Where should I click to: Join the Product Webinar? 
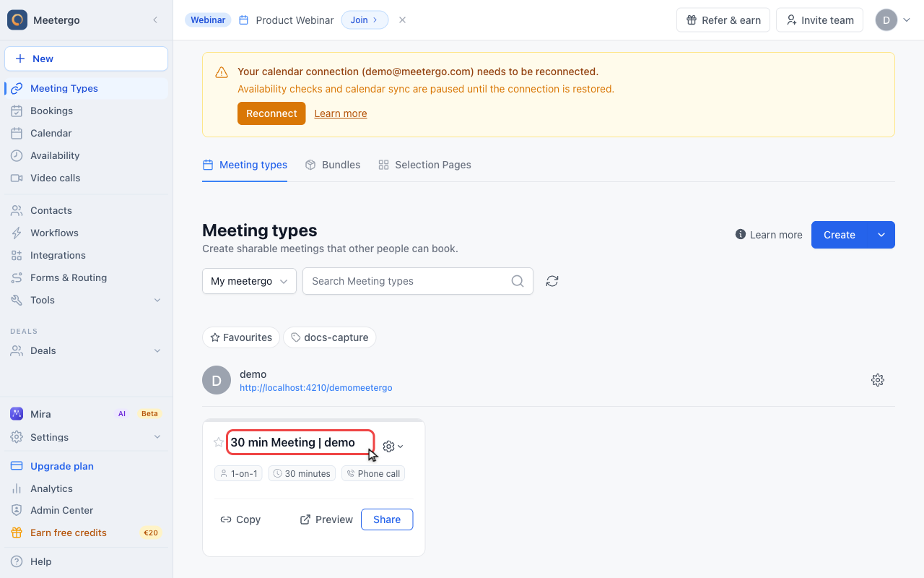pos(365,20)
